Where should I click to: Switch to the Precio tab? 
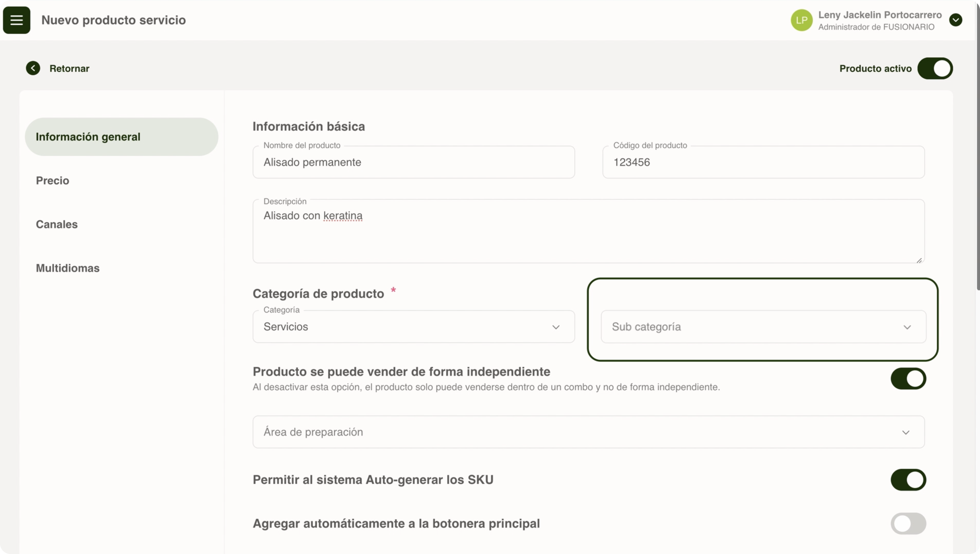point(53,180)
